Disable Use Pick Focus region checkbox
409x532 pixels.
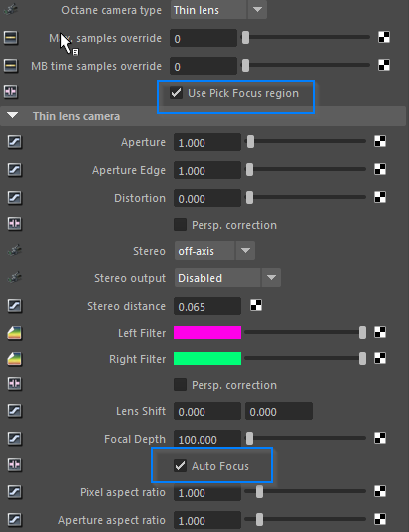[177, 93]
